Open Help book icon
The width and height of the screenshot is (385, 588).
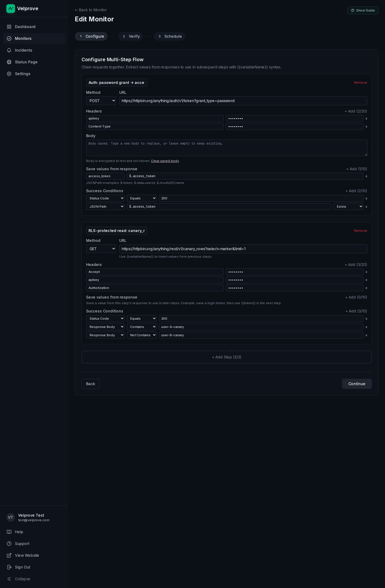(9, 532)
